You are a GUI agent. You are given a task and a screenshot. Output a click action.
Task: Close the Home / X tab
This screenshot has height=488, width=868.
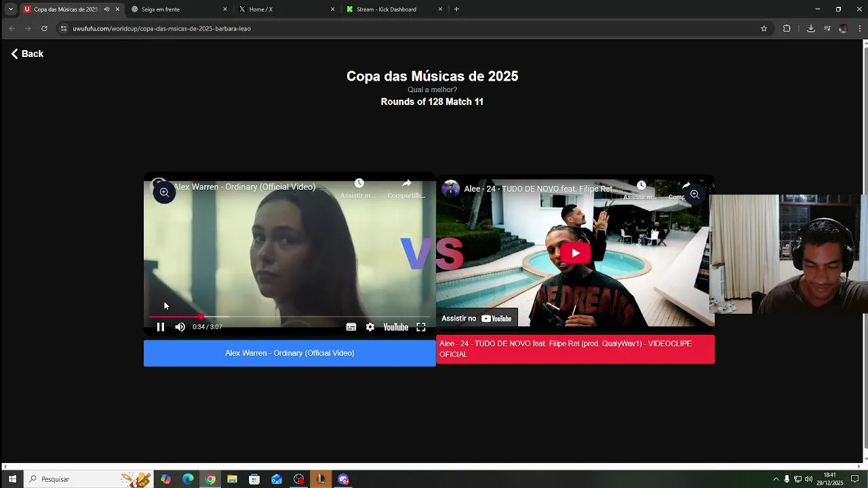pos(332,9)
